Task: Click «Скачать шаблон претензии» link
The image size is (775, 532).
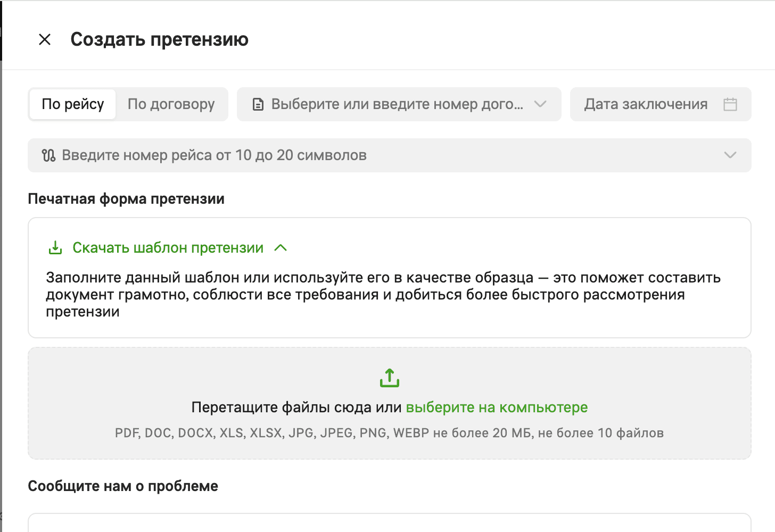Action: 168,248
